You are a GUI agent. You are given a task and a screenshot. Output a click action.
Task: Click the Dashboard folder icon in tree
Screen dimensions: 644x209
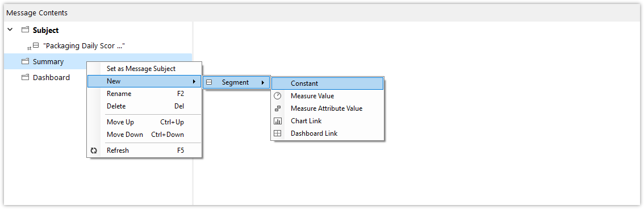(26, 77)
